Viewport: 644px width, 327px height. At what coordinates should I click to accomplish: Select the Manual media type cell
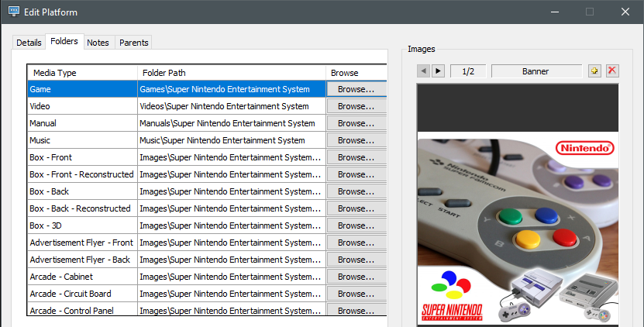82,123
